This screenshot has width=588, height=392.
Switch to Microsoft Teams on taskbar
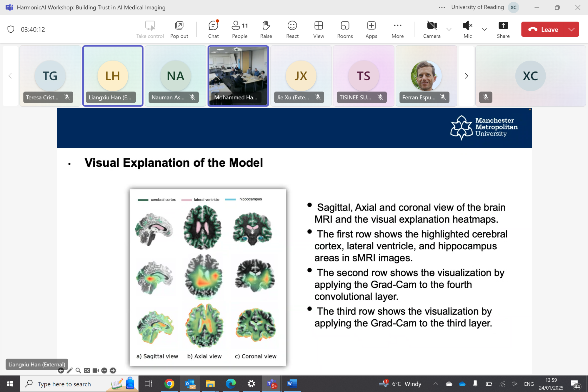[x=271, y=384]
